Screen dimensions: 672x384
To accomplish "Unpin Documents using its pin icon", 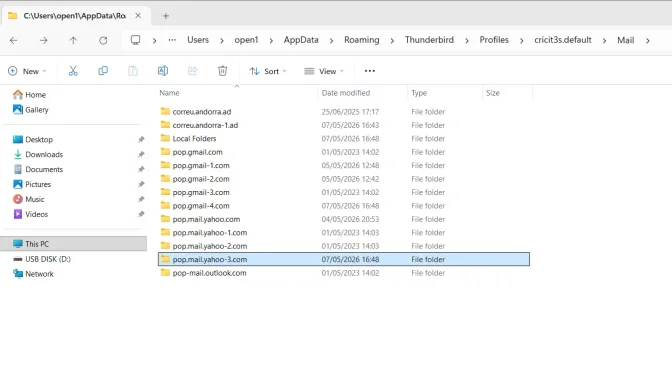I will click(x=141, y=169).
